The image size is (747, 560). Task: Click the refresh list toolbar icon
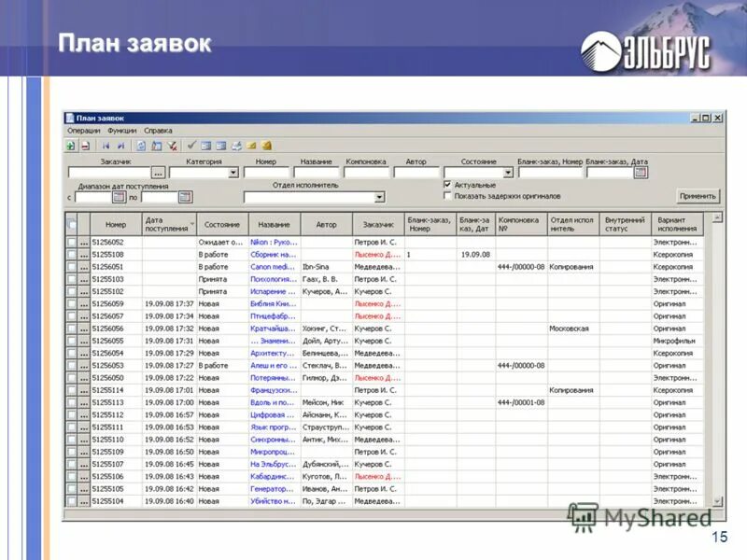point(141,146)
